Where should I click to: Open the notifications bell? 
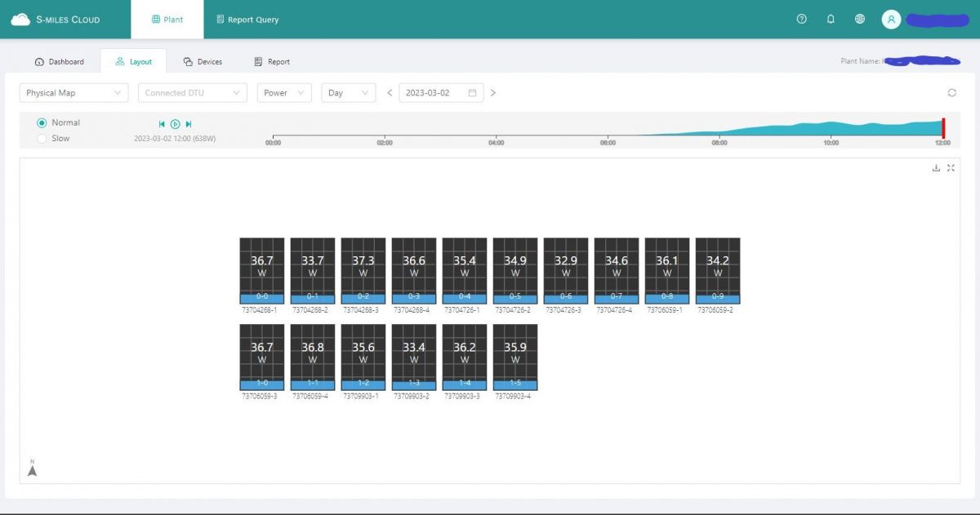[x=831, y=19]
